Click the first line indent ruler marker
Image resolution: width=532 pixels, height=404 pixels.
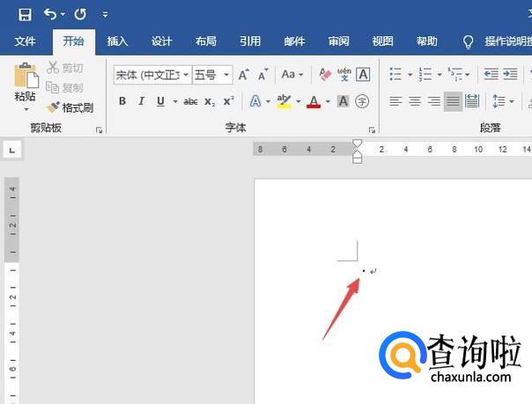coord(357,143)
